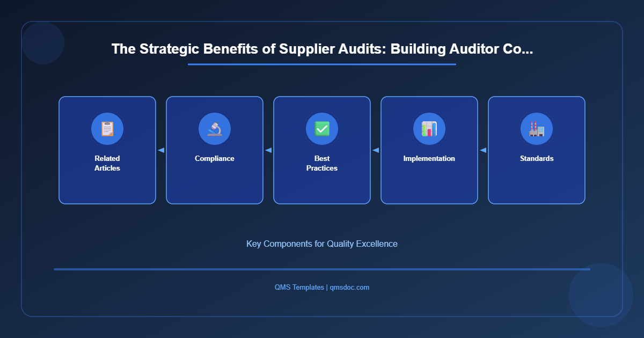This screenshot has width=644, height=338.
Task: Open the qmsdoc.com link
Action: tap(349, 287)
